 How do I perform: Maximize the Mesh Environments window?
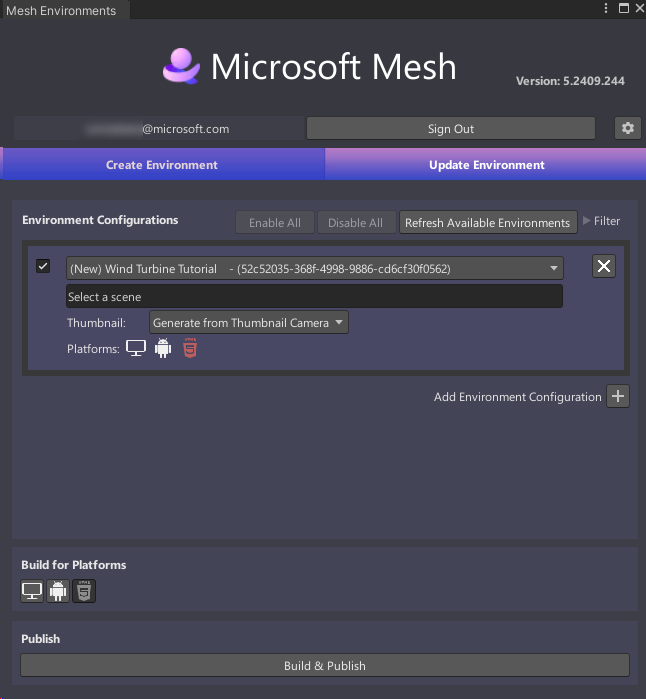624,8
